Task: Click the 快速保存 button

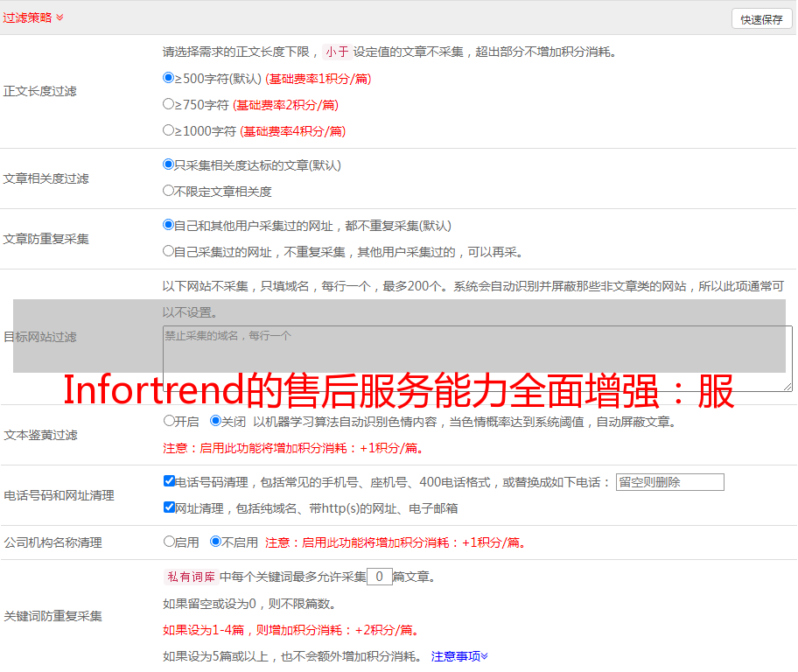Action: pyautogui.click(x=761, y=19)
